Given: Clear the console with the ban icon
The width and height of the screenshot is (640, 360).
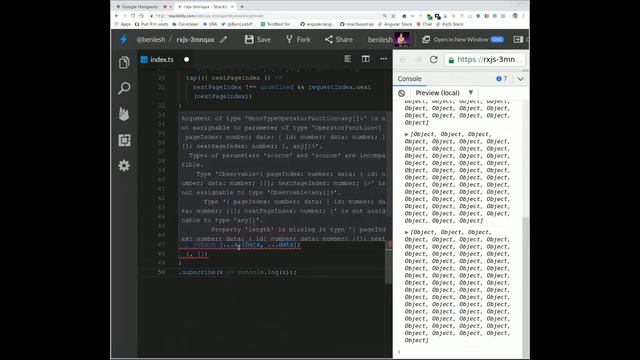Looking at the screenshot, I should coord(402,93).
